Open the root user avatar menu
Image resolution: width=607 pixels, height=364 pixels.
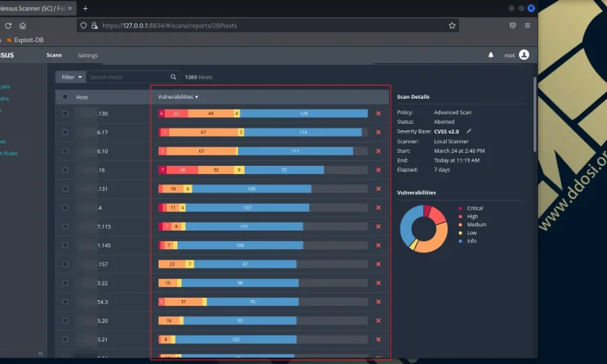[524, 55]
